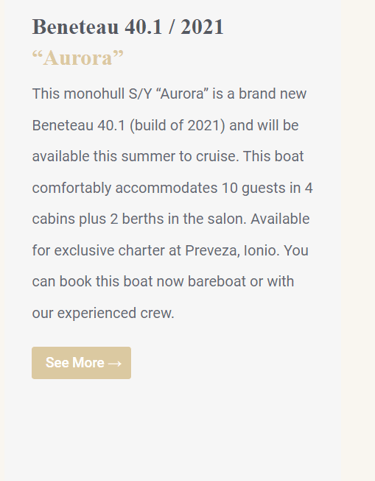Click the word "monohull" in description

[94, 94]
